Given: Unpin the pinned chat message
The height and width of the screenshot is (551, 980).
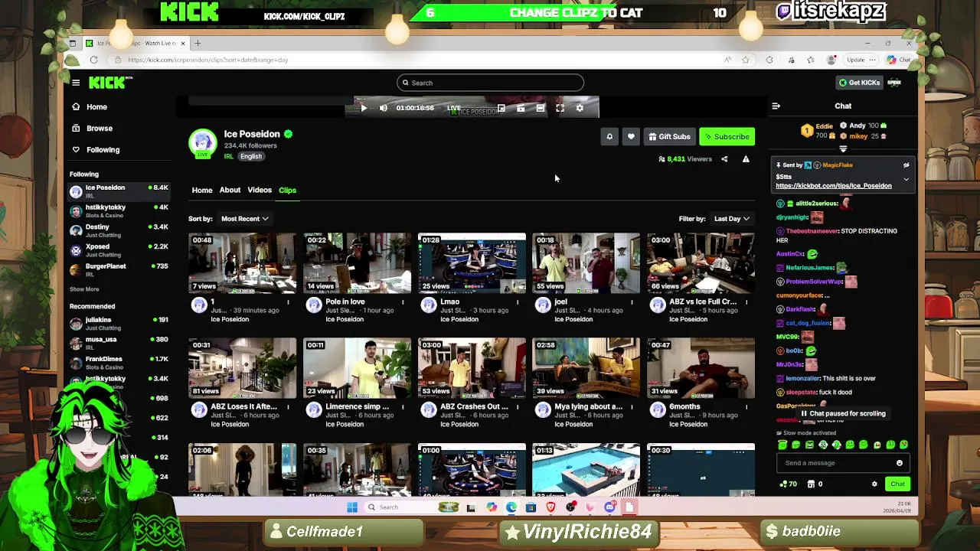Looking at the screenshot, I should point(906,165).
